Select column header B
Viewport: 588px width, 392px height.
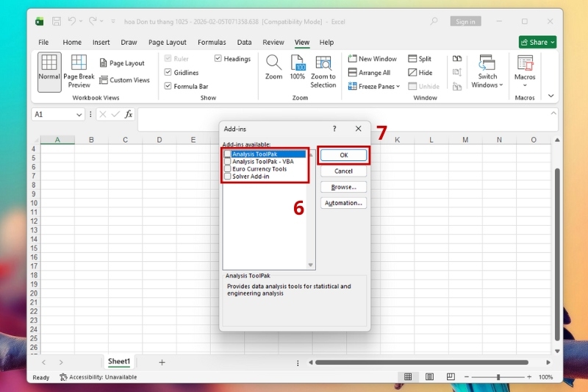tap(91, 140)
